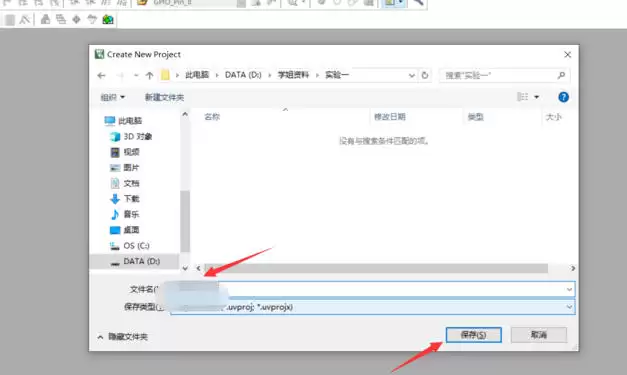The height and width of the screenshot is (375, 627).
Task: Open Manage Run-Time Environment green diamond icon
Action: point(76,20)
